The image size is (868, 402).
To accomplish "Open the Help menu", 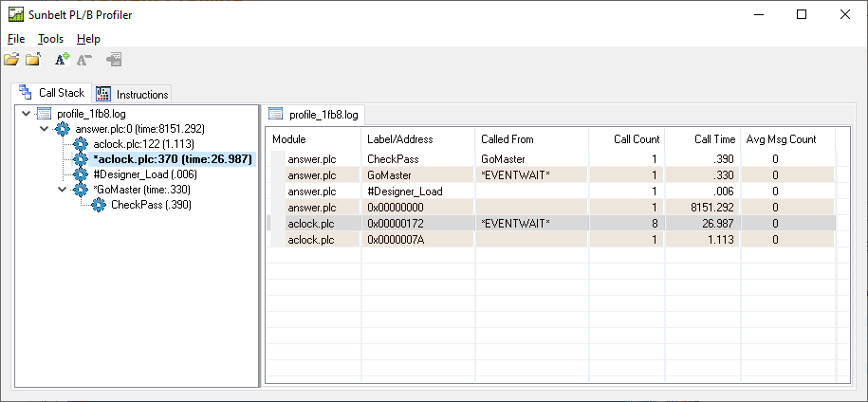I will click(88, 39).
